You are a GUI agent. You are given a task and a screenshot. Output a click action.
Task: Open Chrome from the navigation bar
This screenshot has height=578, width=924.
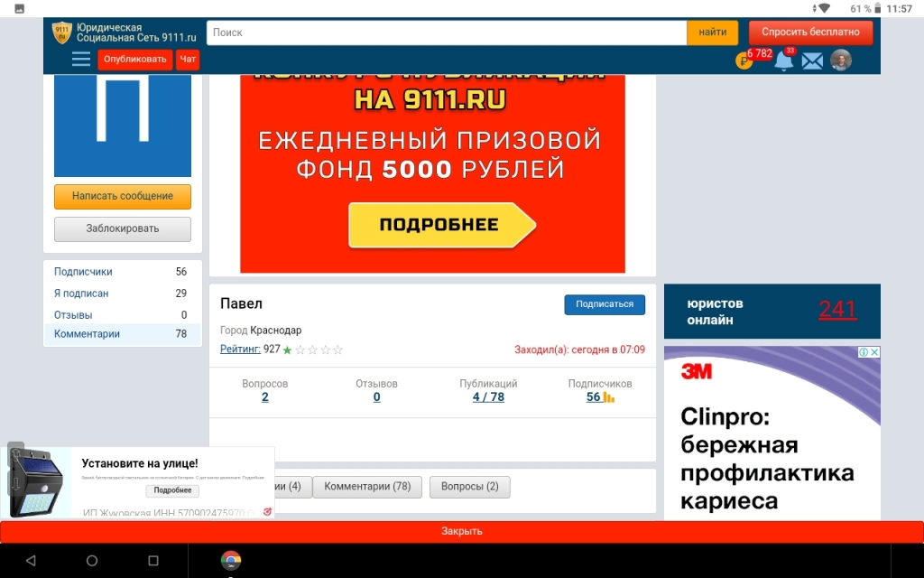coord(231,561)
